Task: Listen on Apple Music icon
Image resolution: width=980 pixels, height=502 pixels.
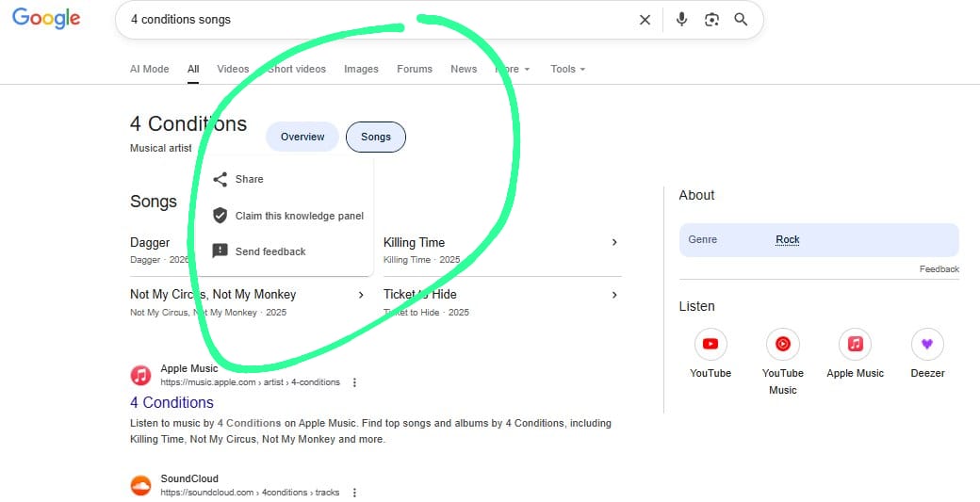Action: [x=855, y=345]
